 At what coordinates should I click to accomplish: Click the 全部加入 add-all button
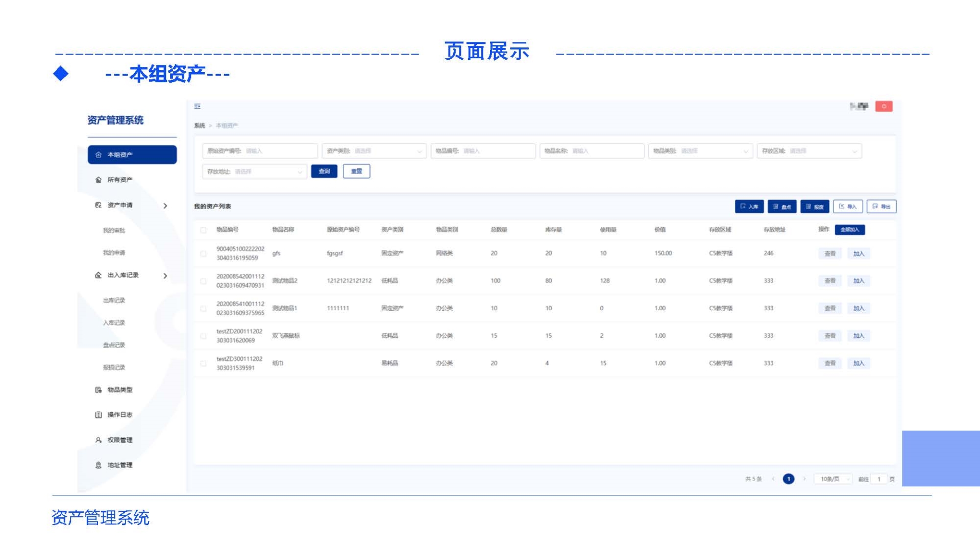pyautogui.click(x=849, y=230)
